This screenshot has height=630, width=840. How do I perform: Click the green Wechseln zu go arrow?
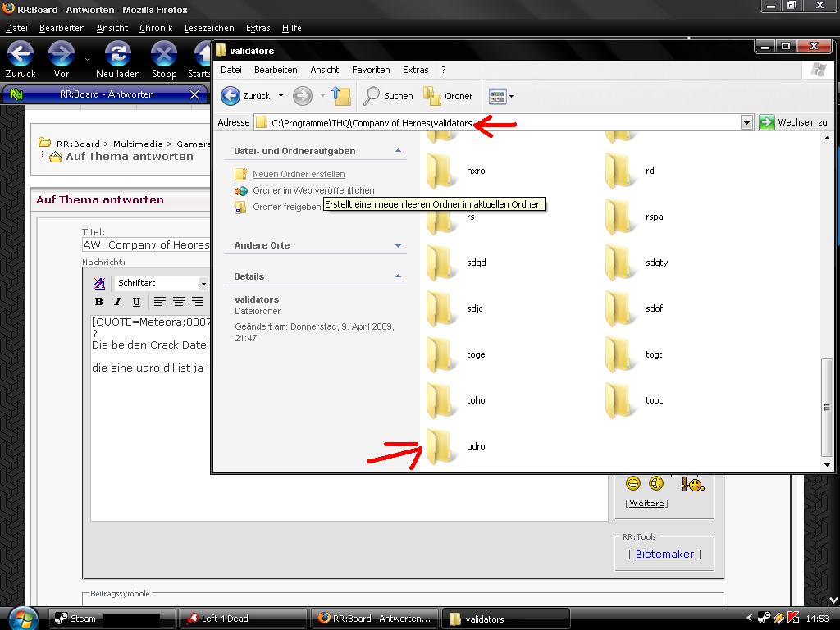tap(767, 123)
